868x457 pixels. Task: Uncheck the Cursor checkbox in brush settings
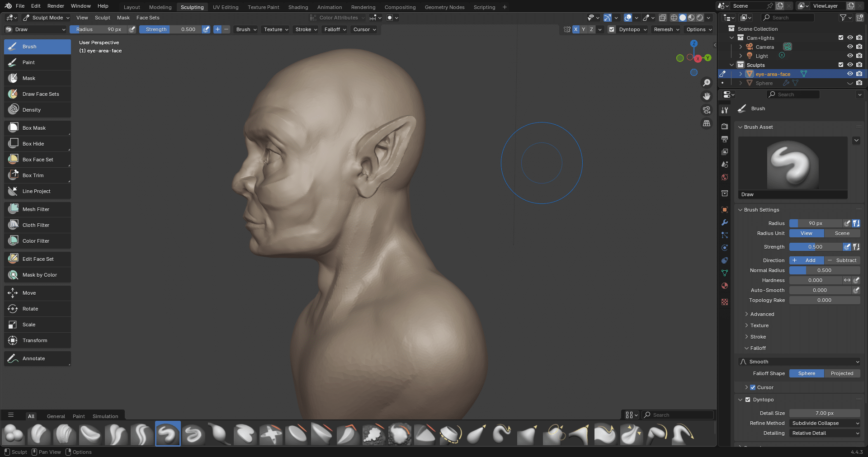753,387
